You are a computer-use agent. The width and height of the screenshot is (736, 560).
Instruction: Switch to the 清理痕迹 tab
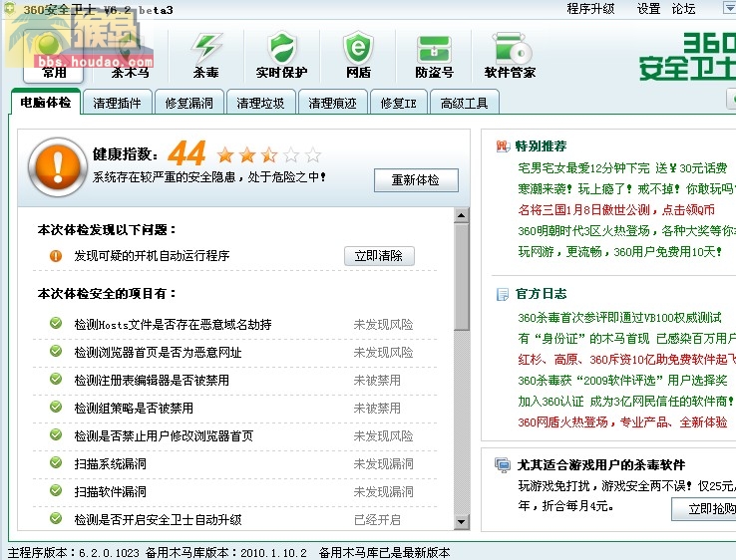click(333, 103)
